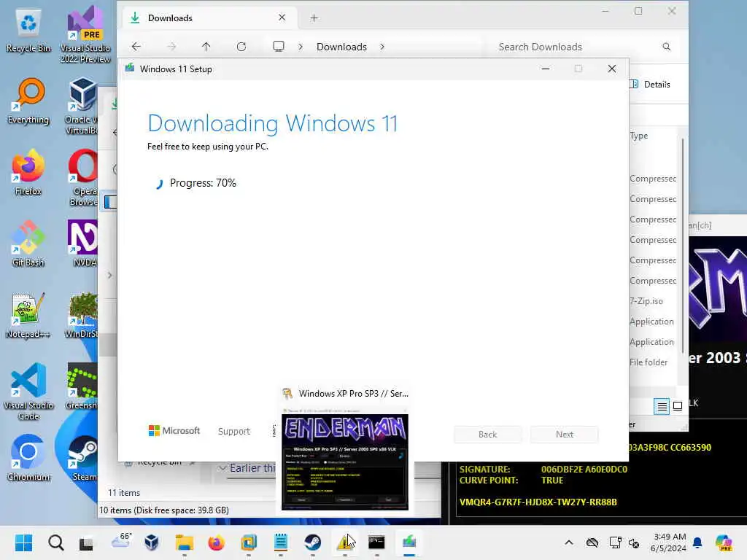Switch Explorer to large icons view

coord(678,406)
